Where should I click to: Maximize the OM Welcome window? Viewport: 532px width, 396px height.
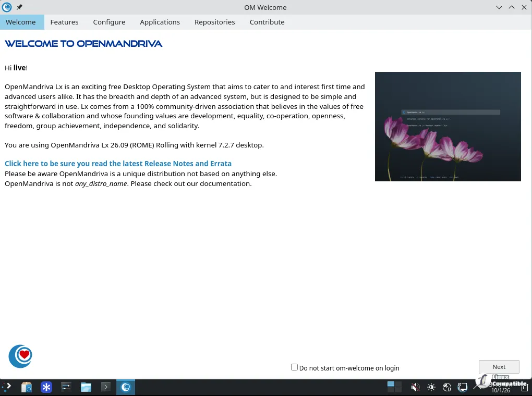(511, 7)
